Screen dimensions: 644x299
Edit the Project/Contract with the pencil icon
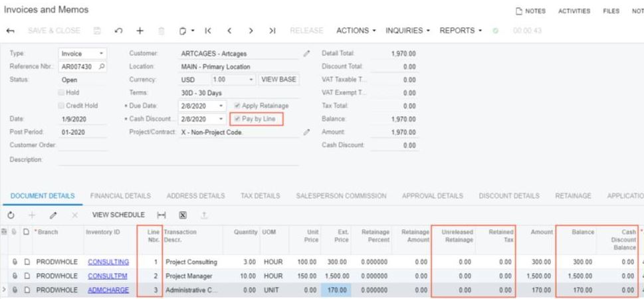point(306,132)
